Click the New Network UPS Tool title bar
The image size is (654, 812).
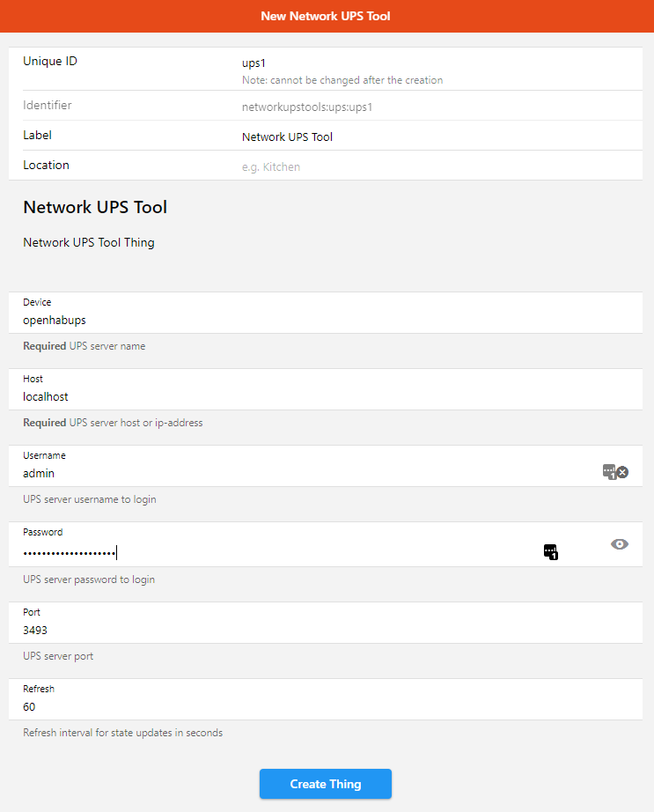326,16
